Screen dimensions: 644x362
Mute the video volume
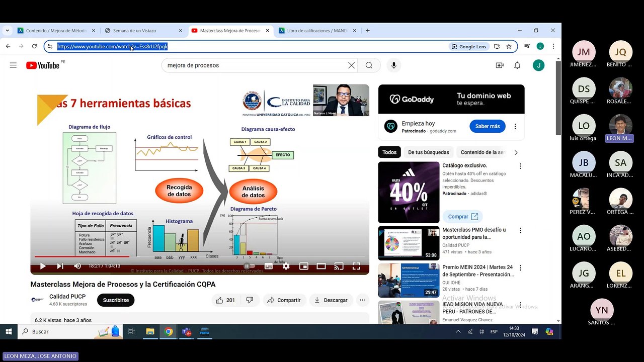point(77,266)
